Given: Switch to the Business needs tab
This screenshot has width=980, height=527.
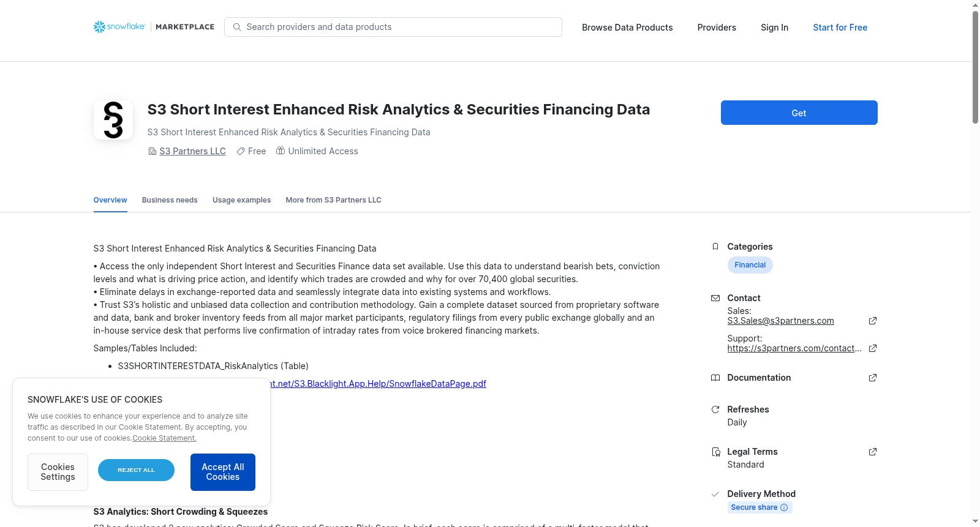Looking at the screenshot, I should (x=170, y=200).
